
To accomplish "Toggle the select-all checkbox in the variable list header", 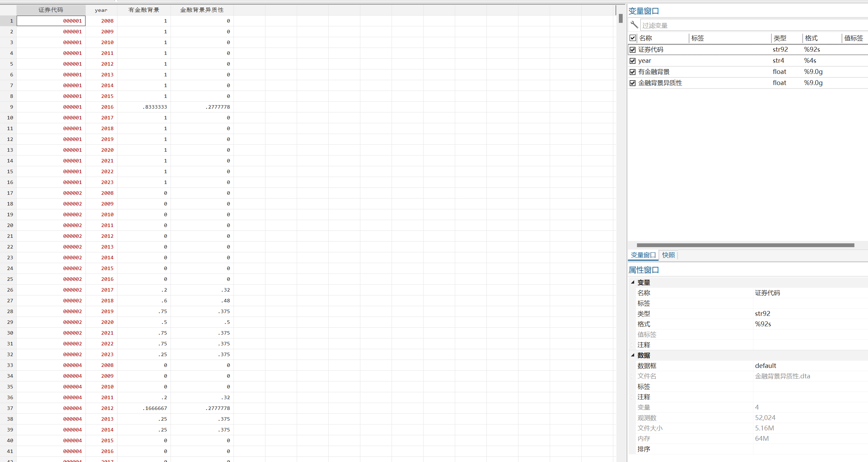I will (633, 38).
